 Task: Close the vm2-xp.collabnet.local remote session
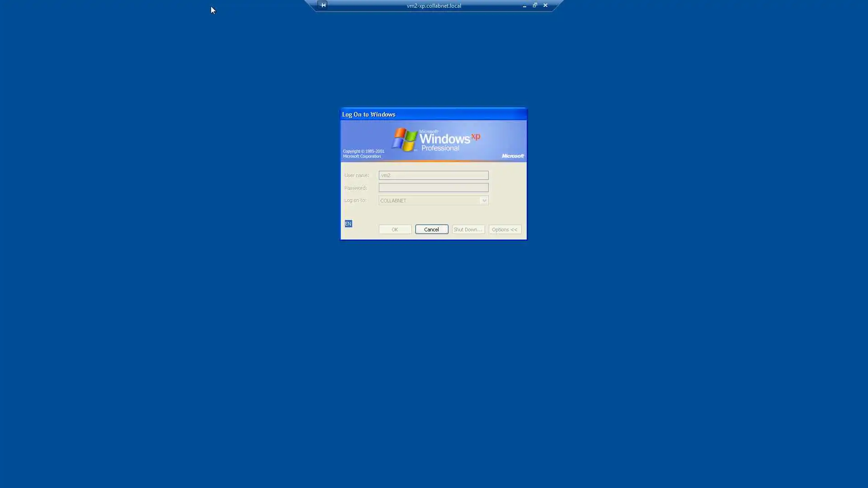click(x=545, y=5)
